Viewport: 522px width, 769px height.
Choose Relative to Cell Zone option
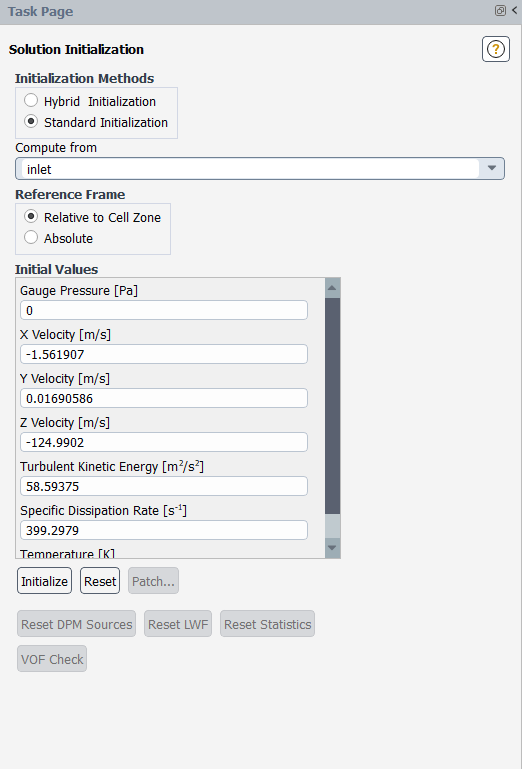[x=31, y=216]
